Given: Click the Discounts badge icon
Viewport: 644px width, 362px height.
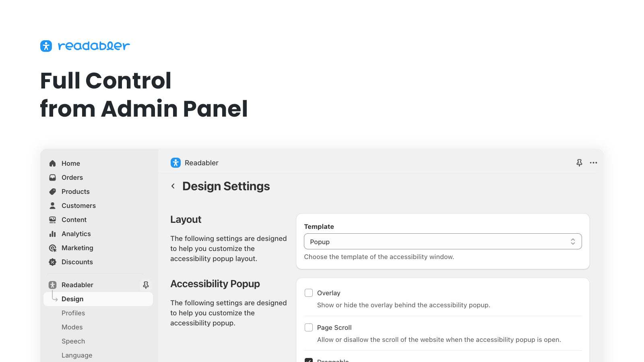Looking at the screenshot, I should click(52, 262).
